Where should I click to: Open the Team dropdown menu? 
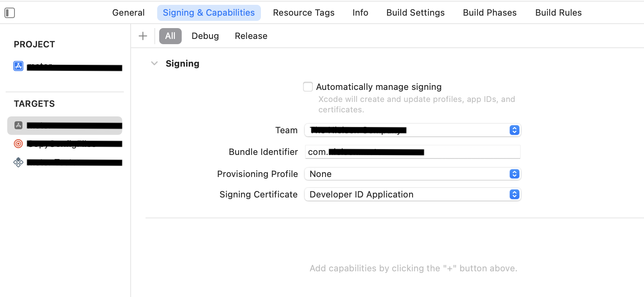(x=412, y=130)
